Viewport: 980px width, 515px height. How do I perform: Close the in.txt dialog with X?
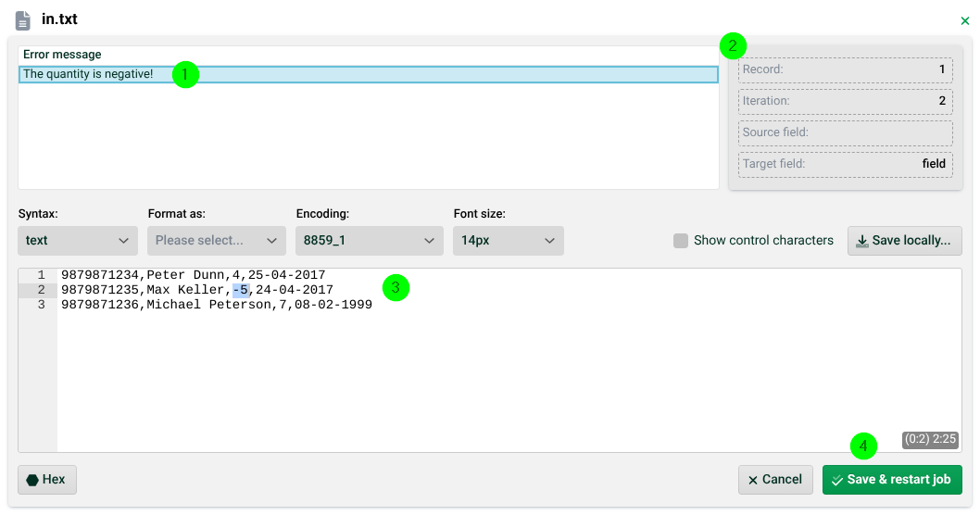pos(964,21)
